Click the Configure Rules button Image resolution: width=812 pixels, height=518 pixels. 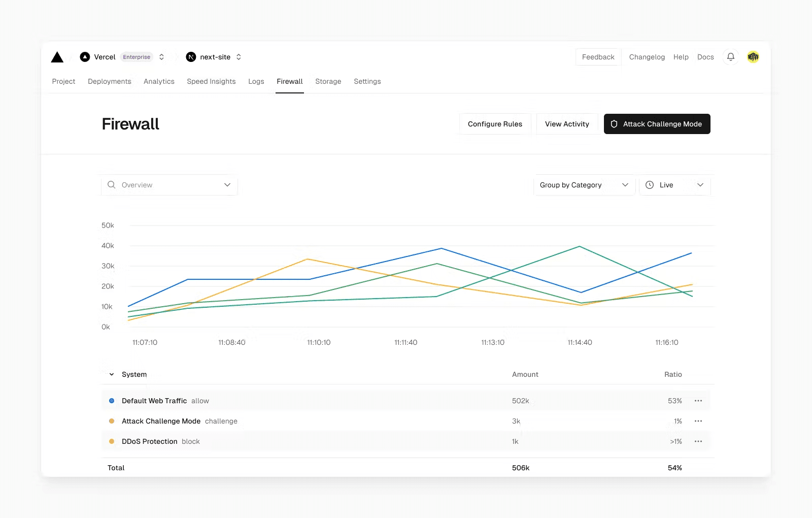point(495,124)
